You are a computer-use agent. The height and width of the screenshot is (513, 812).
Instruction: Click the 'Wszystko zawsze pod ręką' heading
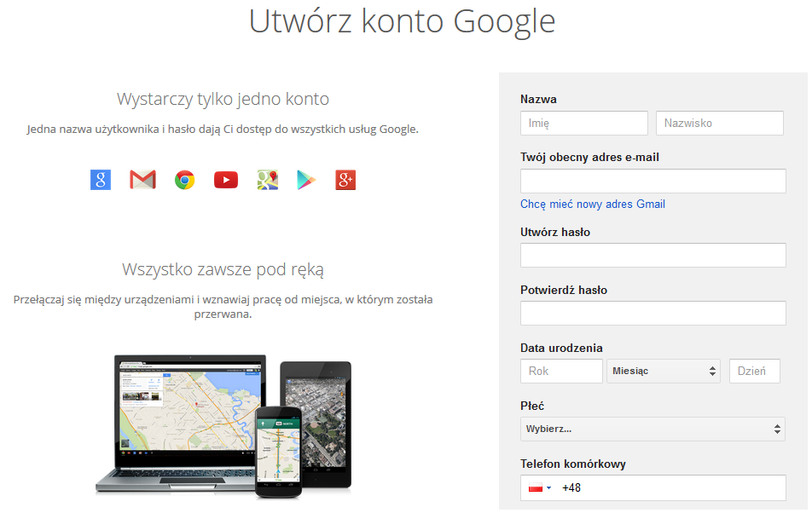tap(223, 269)
